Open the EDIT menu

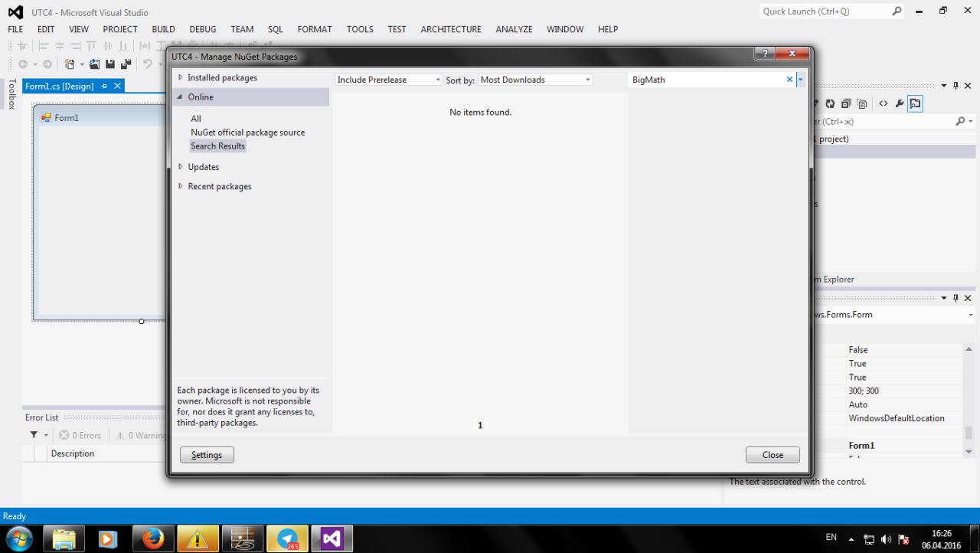tap(46, 29)
